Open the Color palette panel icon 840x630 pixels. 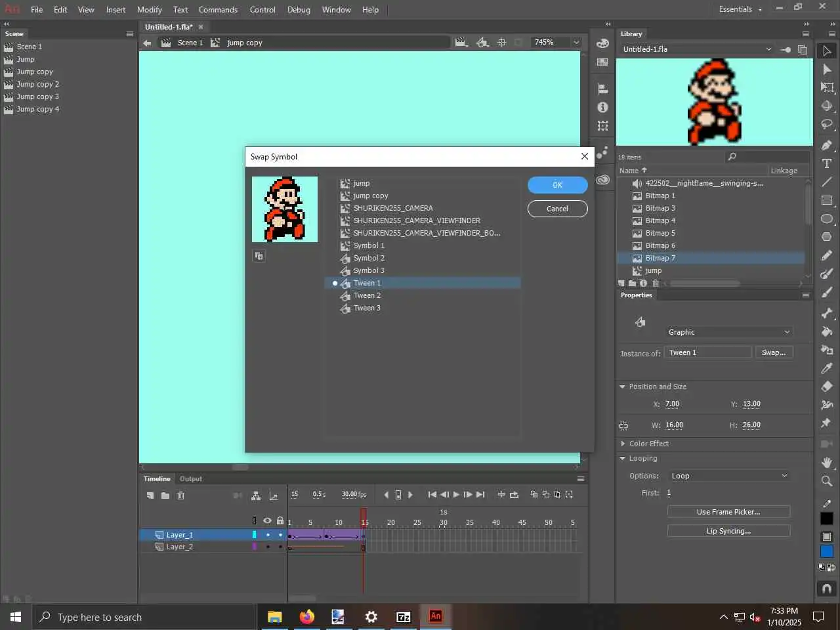602,43
